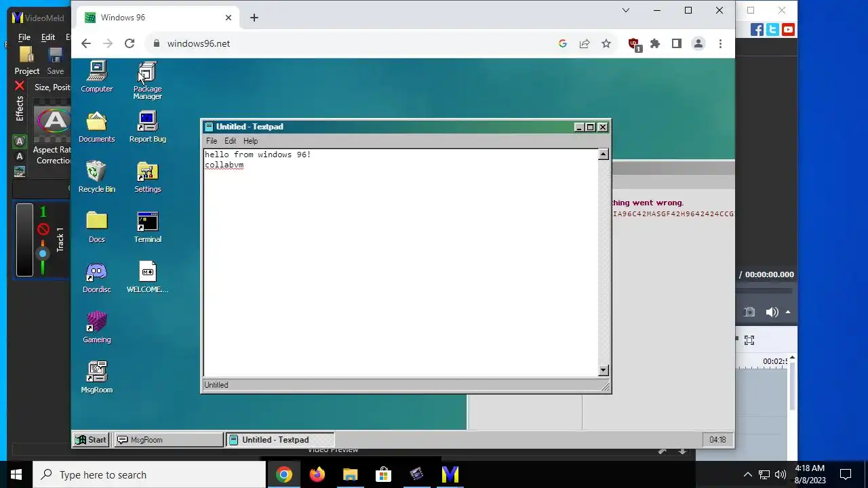Go back in Chrome
The image size is (868, 488).
[x=85, y=43]
